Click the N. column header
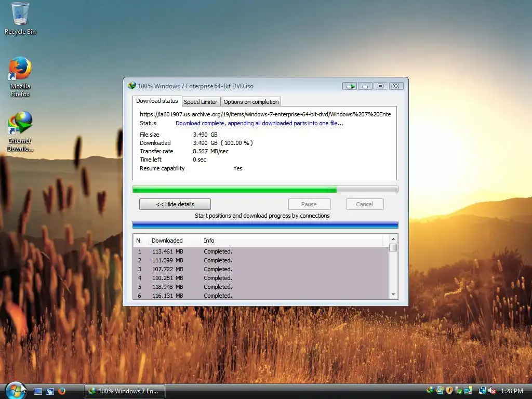Image resolution: width=532 pixels, height=399 pixels. pos(140,241)
